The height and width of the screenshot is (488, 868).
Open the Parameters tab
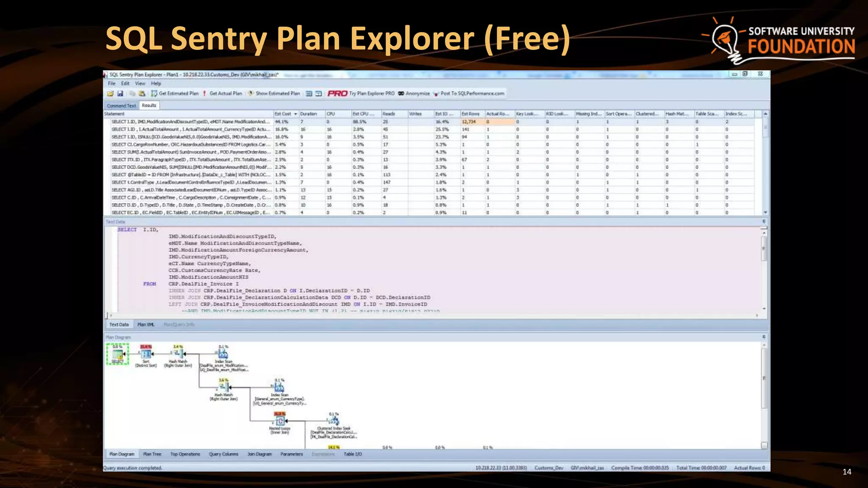292,454
